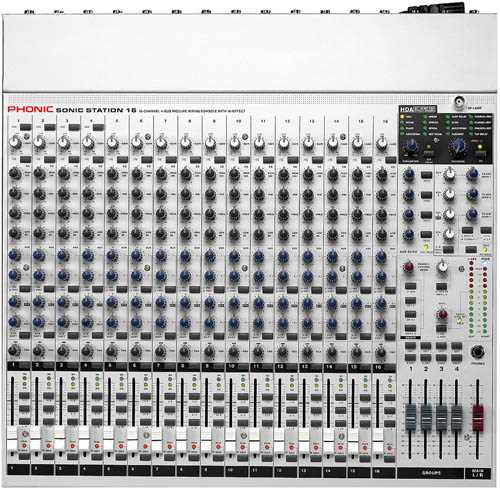Viewport: 500px width, 490px height.
Task: Click the black button beside the effects program knob
Action: point(429,154)
